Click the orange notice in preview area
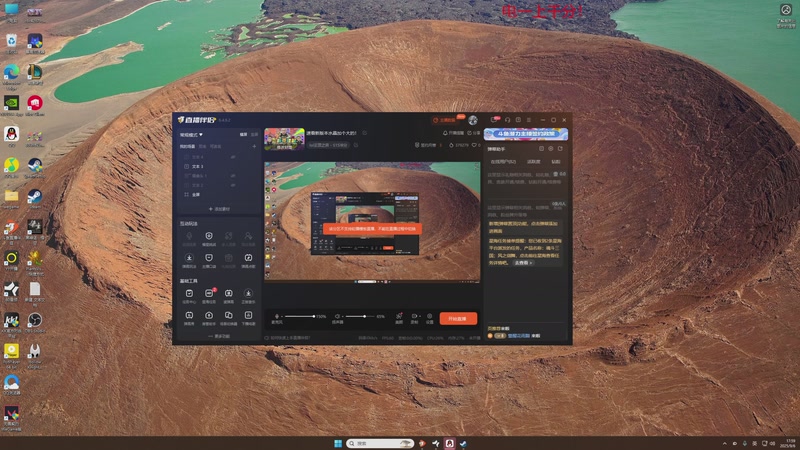The height and width of the screenshot is (450, 800). (x=372, y=229)
